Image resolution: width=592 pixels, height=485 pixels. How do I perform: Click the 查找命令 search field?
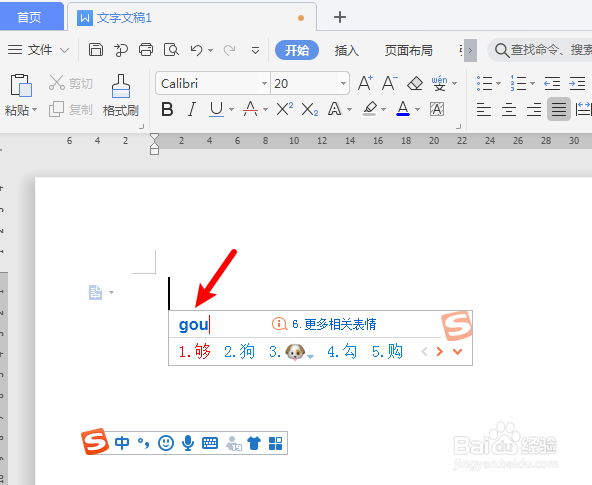540,50
